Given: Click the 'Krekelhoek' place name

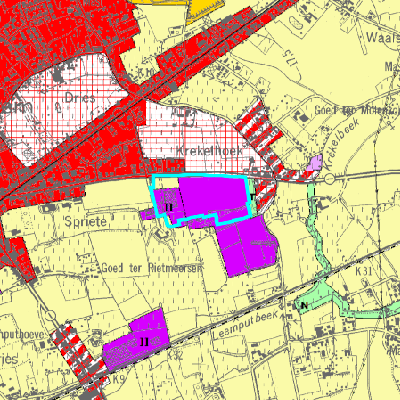Looking at the screenshot, I should (x=209, y=151).
